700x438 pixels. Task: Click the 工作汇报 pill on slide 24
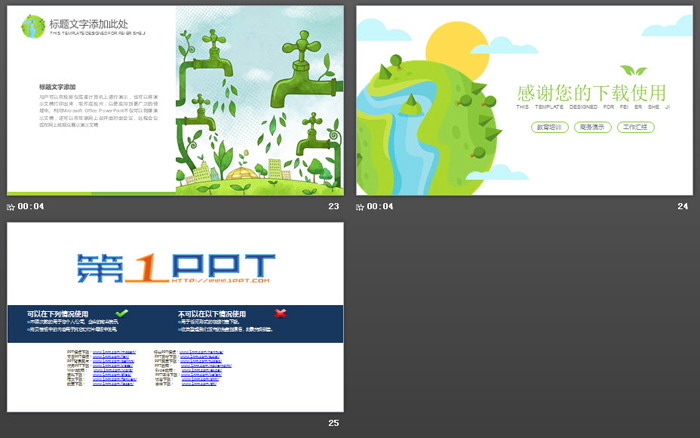[636, 127]
